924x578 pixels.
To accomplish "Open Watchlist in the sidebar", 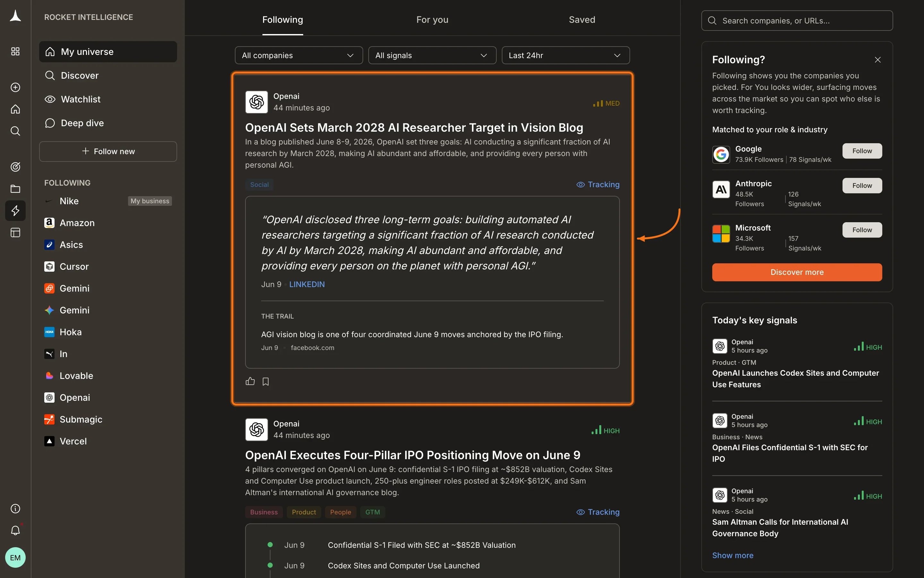I will 108,99.
